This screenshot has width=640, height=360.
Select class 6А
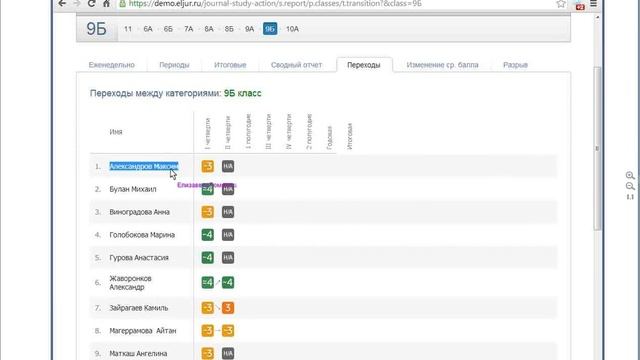pos(148,29)
